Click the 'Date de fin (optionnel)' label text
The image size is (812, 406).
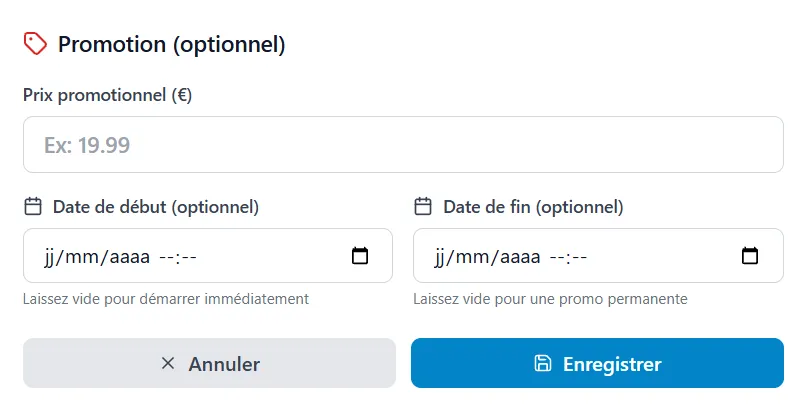pyautogui.click(x=533, y=207)
